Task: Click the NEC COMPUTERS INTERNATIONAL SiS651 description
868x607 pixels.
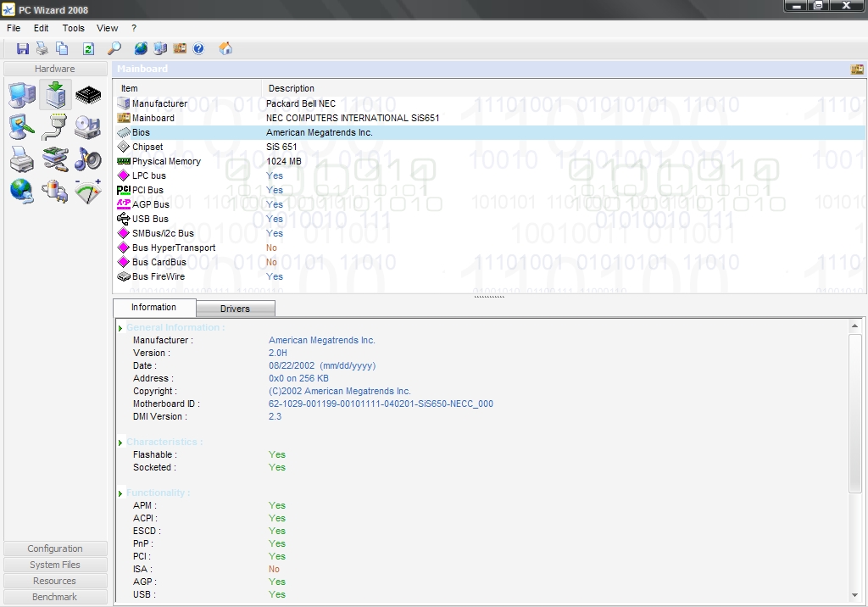Action: click(353, 118)
